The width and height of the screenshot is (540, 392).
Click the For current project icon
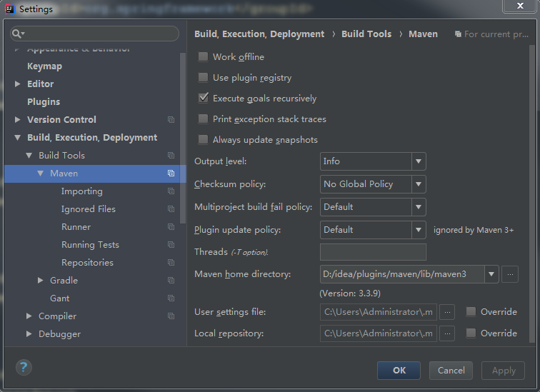point(458,34)
